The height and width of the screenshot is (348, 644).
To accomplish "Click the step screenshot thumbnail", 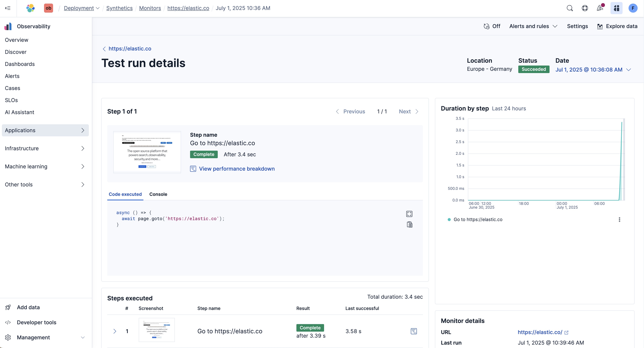I will 147,152.
